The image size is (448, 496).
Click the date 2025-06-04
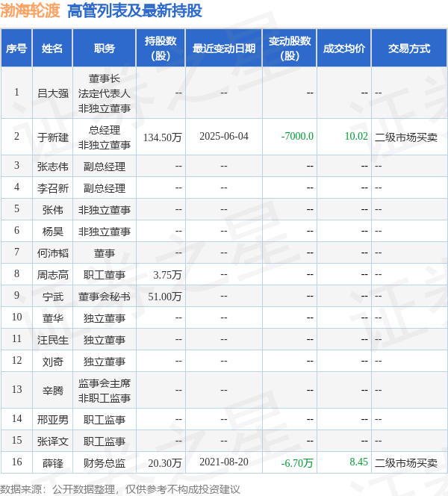(x=224, y=137)
